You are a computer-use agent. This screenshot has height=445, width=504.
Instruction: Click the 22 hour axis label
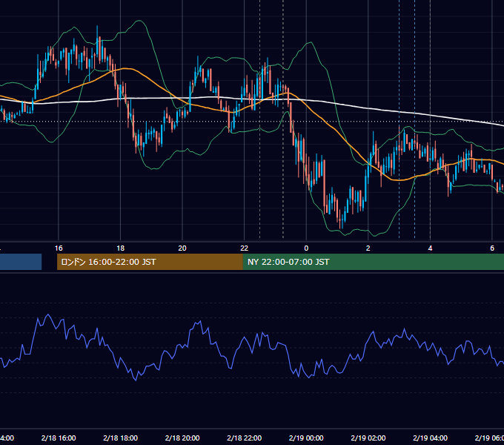pyautogui.click(x=245, y=248)
